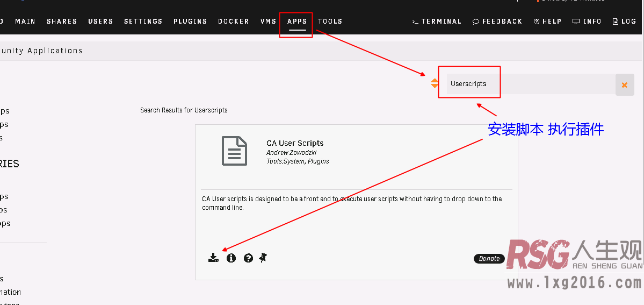644x305 pixels.
Task: Open the TOOLS tab
Action: click(330, 22)
